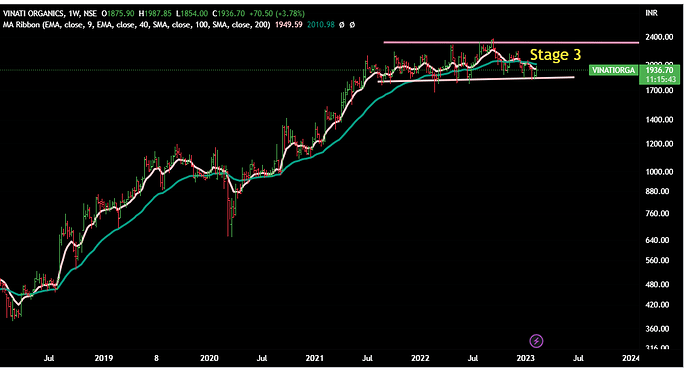The image size is (690, 372).
Task: Open the MA Ribbon indicator legend
Action: tap(136, 25)
